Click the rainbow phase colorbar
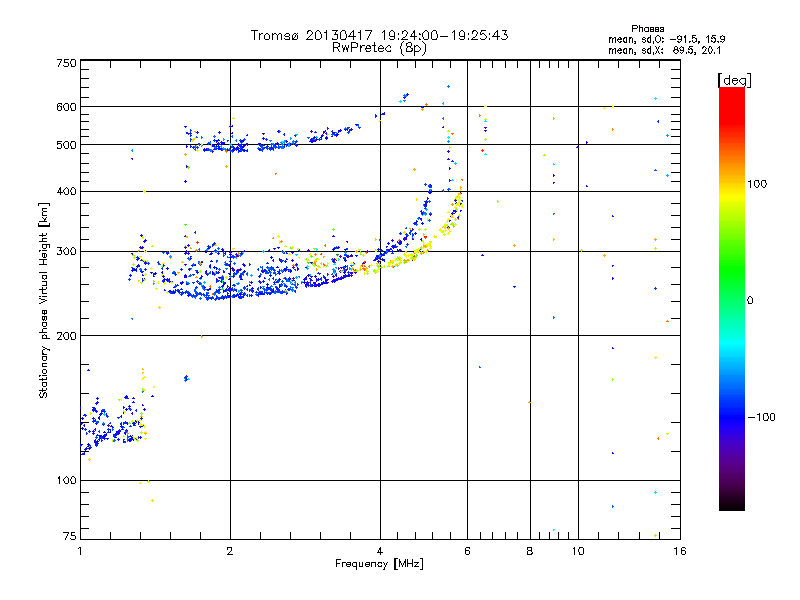 point(732,299)
